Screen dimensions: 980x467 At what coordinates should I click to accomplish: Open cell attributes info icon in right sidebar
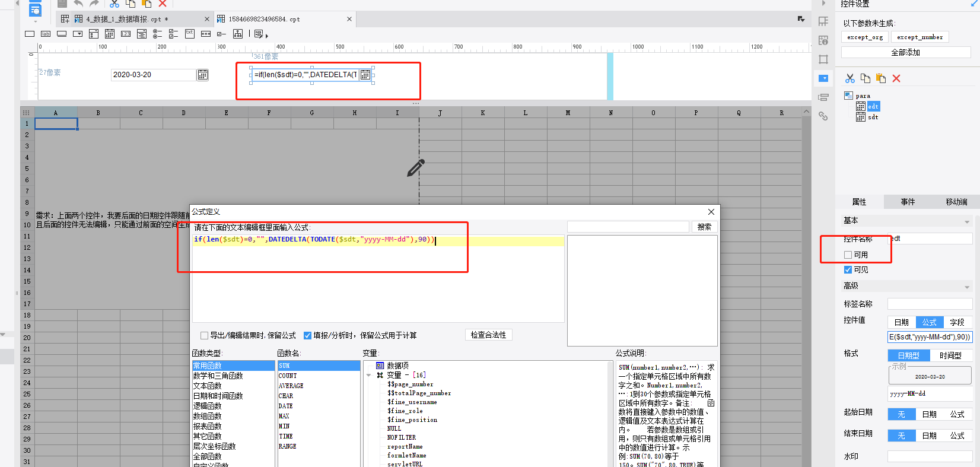(823, 40)
